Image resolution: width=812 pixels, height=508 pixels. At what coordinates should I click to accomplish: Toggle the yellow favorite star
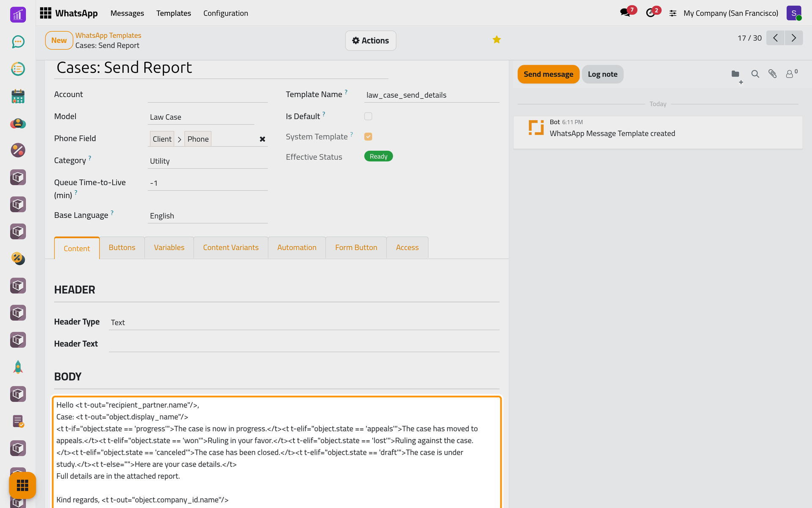497,40
